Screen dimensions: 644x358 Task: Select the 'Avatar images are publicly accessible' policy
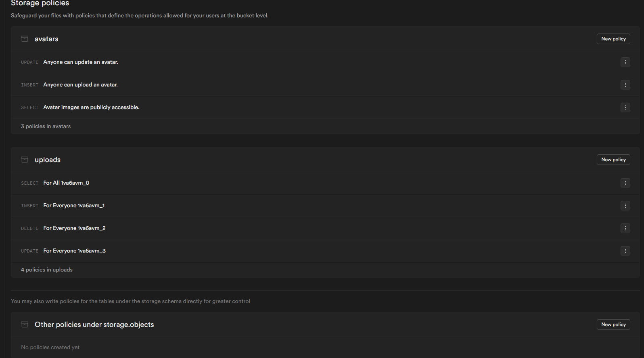[x=91, y=107]
